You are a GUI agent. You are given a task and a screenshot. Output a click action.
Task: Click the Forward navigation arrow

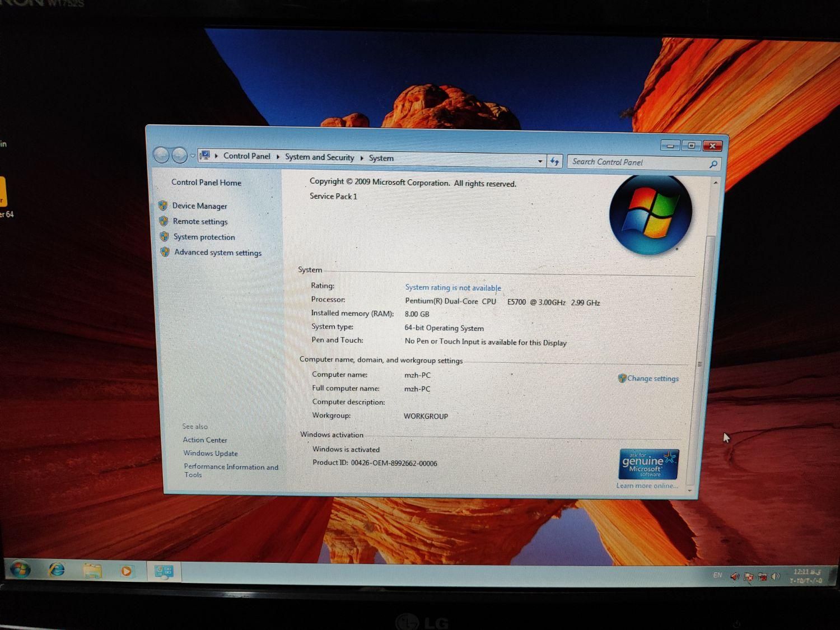click(x=179, y=155)
